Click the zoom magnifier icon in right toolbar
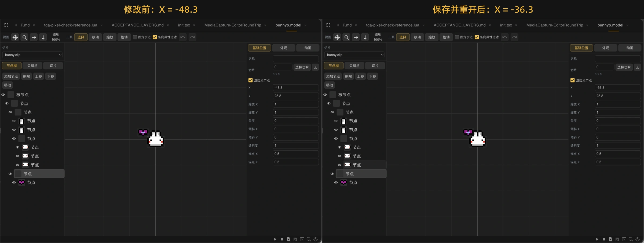The height and width of the screenshot is (243, 644). 347,37
